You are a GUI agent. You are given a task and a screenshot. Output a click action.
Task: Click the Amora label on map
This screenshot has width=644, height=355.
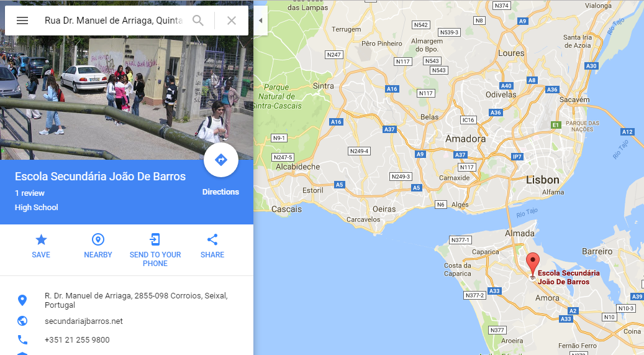coord(547,298)
